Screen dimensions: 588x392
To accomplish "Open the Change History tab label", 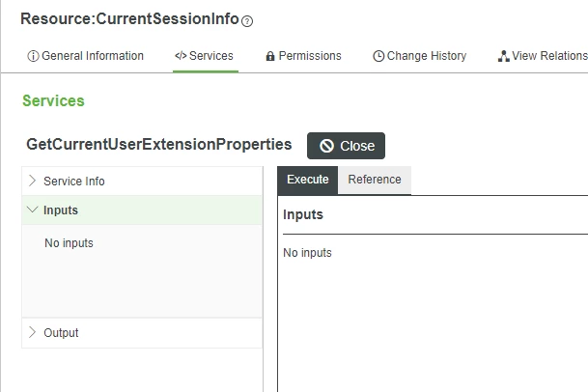I will pyautogui.click(x=427, y=56).
